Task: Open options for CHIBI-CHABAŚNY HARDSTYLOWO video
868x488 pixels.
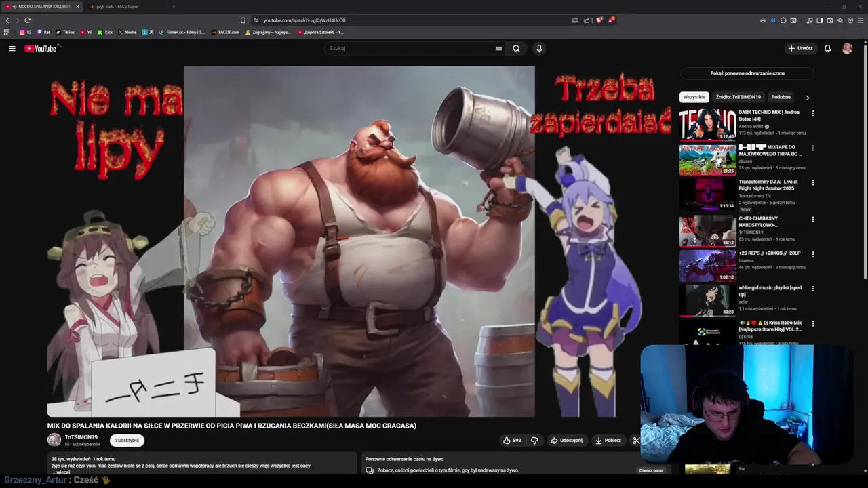Action: pyautogui.click(x=812, y=220)
